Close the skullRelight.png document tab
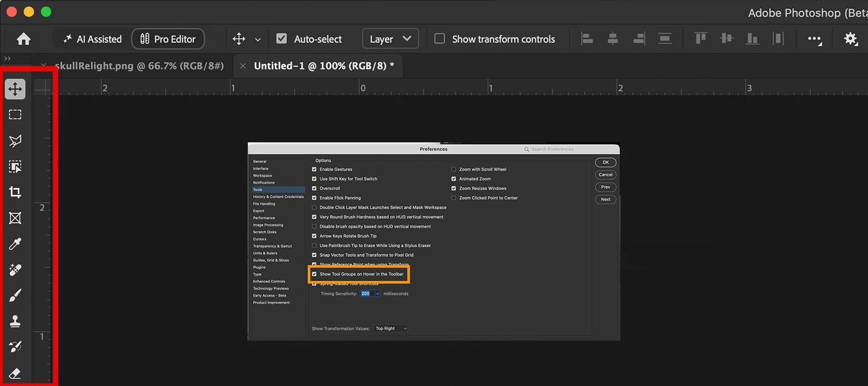Image resolution: width=868 pixels, height=386 pixels. [x=43, y=66]
